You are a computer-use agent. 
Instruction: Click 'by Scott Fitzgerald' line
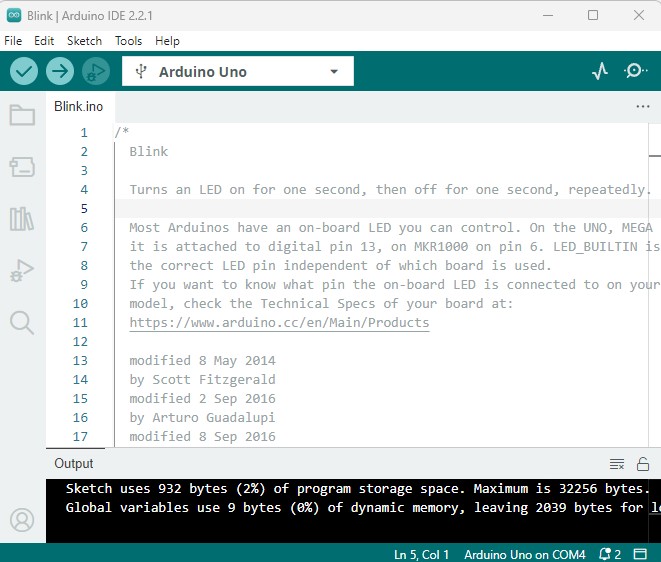tap(202, 379)
